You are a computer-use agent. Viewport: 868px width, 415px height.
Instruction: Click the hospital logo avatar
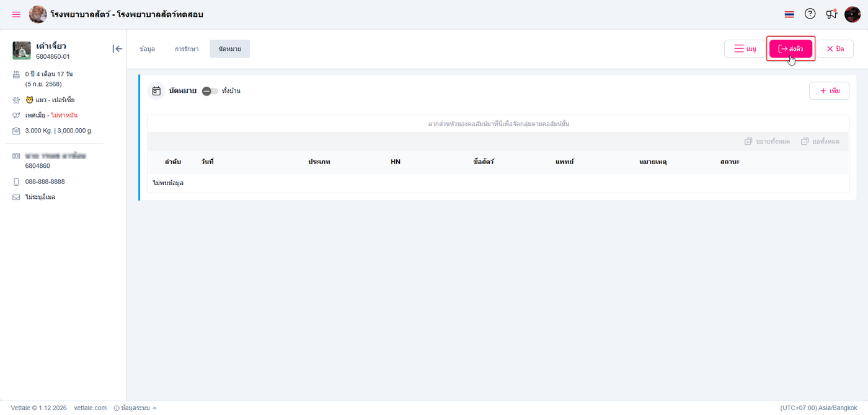(x=38, y=14)
